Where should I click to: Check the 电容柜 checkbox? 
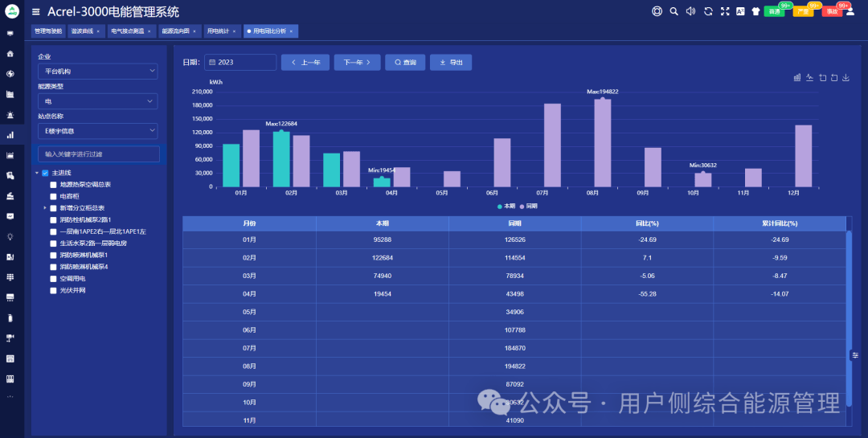[53, 196]
